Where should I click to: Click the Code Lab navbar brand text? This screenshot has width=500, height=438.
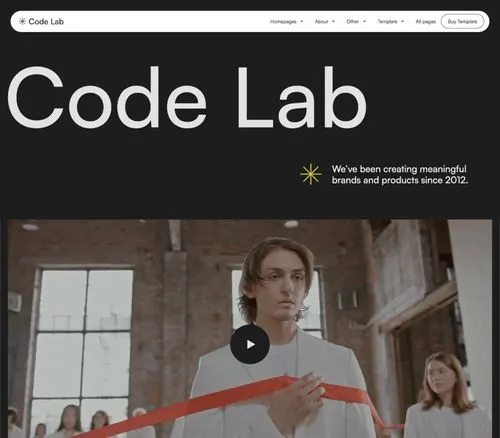(x=46, y=22)
